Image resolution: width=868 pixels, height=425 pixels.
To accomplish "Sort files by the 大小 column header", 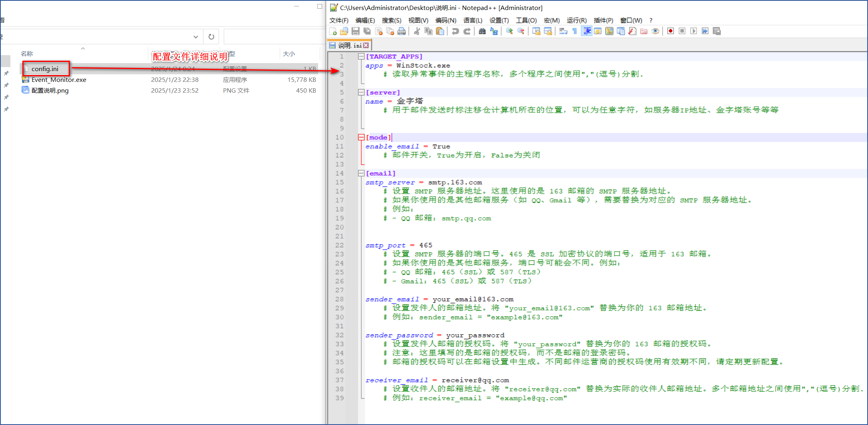I will coord(289,54).
